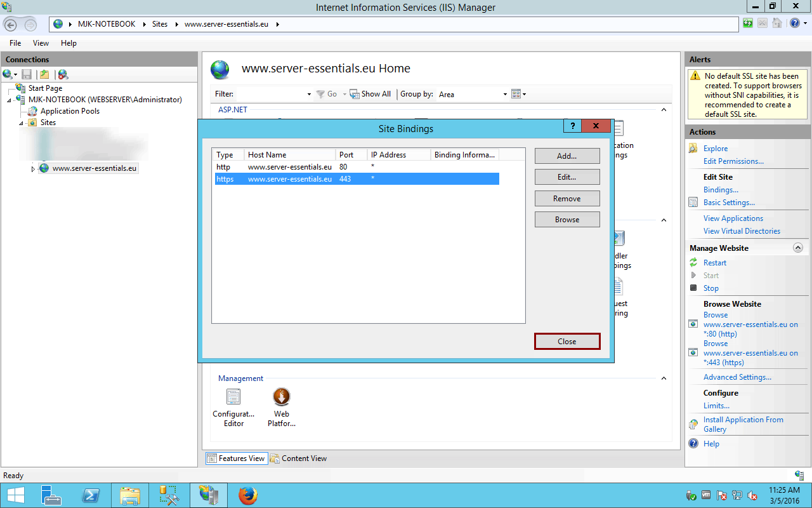Viewport: 812px width, 508px height.
Task: Open the File menu
Action: pos(15,43)
